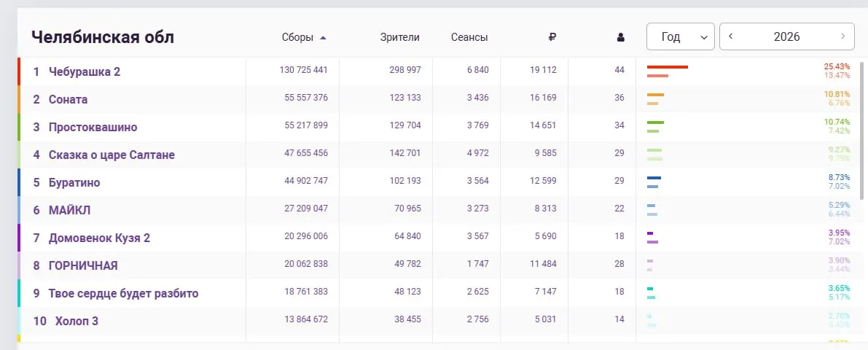Click the red share bar for Чебурашка 2

[x=668, y=67]
